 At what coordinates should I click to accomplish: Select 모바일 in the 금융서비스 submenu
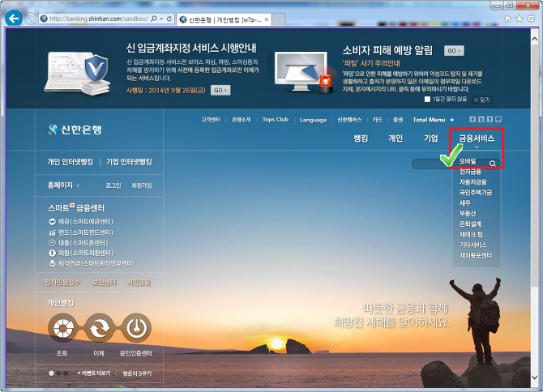468,161
